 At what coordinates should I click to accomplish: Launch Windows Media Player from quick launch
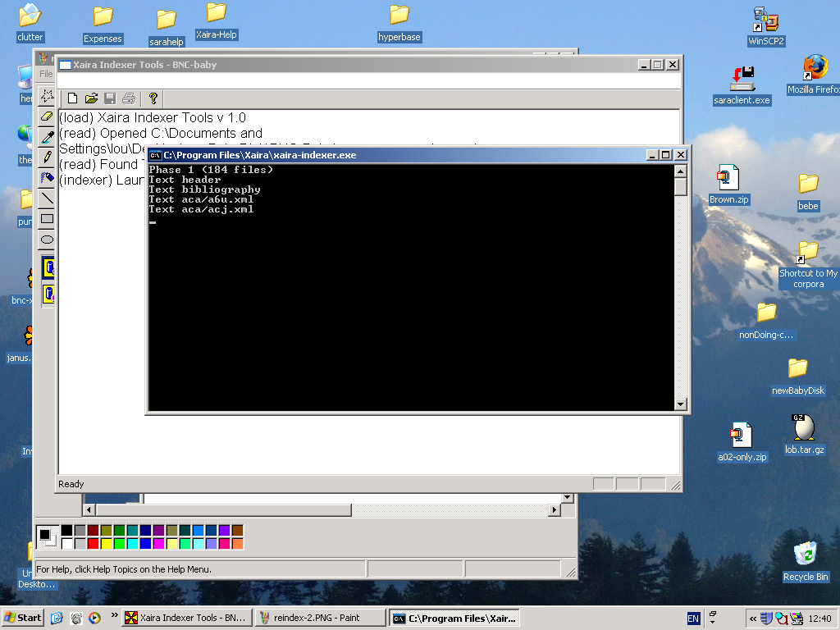pos(95,619)
